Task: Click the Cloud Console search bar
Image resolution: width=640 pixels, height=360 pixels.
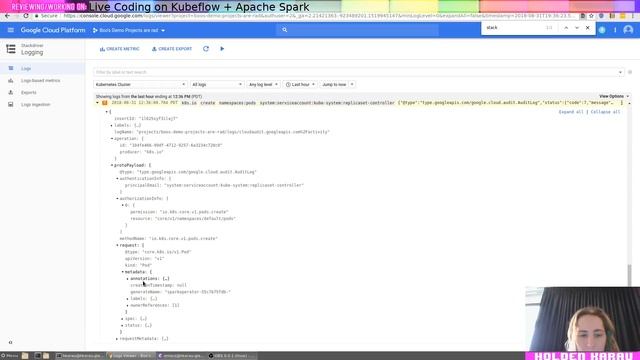Action: coord(357,30)
